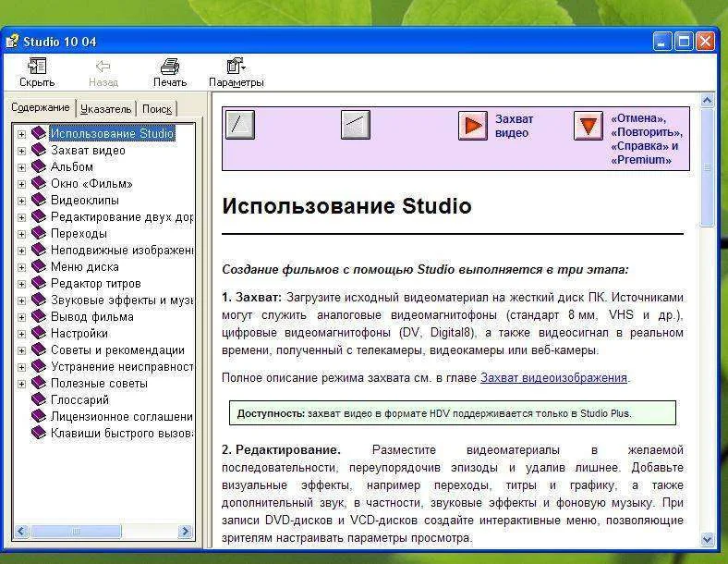This screenshot has height=564, width=728.
Task: Select Лицензионное соглашение tree entry
Action: coord(122,416)
